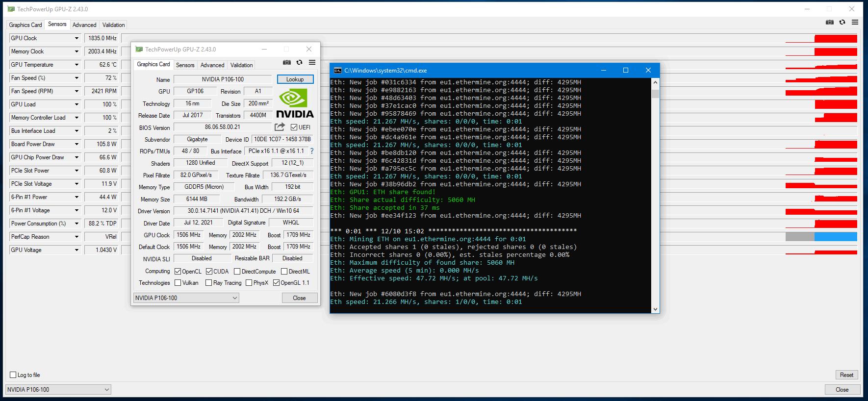This screenshot has height=401, width=868.
Task: Click the BIOS share/export icon
Action: [x=280, y=127]
